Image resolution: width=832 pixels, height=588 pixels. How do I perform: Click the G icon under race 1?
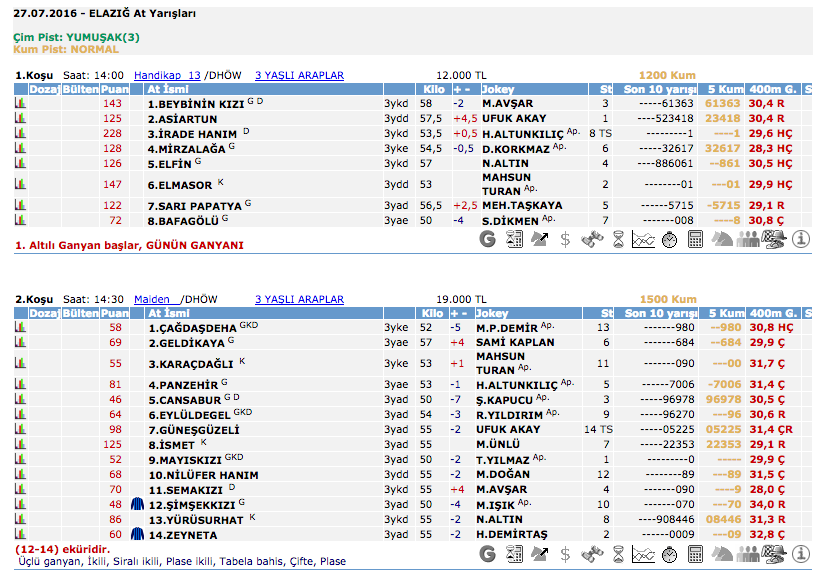(488, 239)
